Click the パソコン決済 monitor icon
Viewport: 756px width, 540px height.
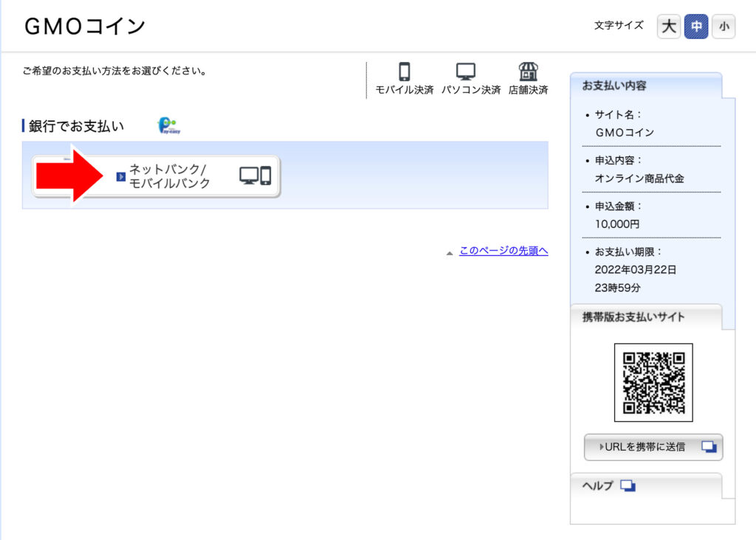click(x=466, y=72)
